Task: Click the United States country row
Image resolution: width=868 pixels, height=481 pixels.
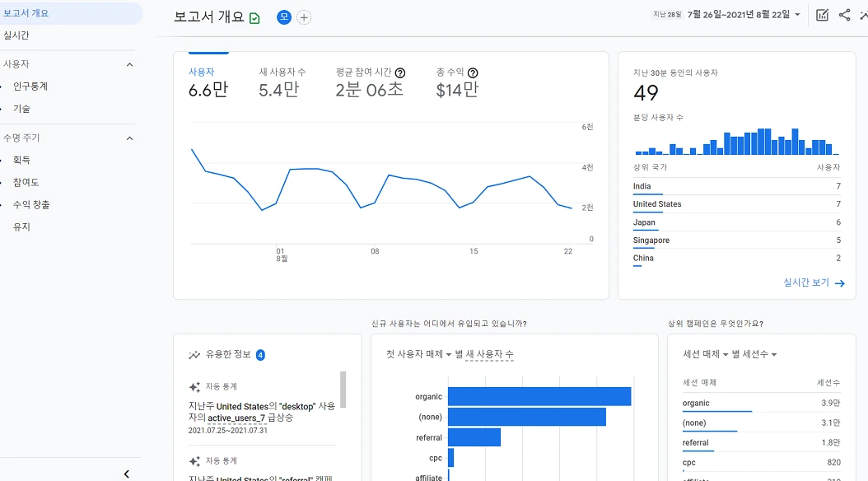Action: pyautogui.click(x=737, y=204)
